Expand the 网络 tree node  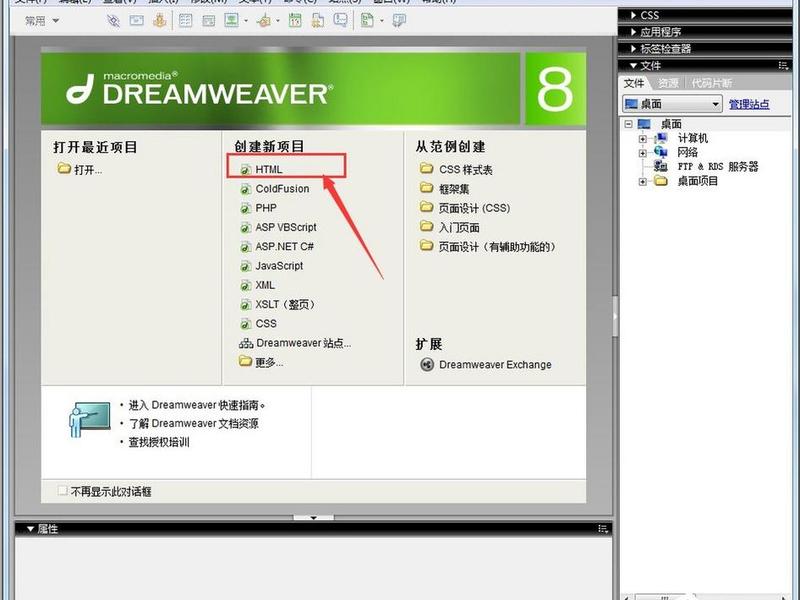[x=643, y=153]
